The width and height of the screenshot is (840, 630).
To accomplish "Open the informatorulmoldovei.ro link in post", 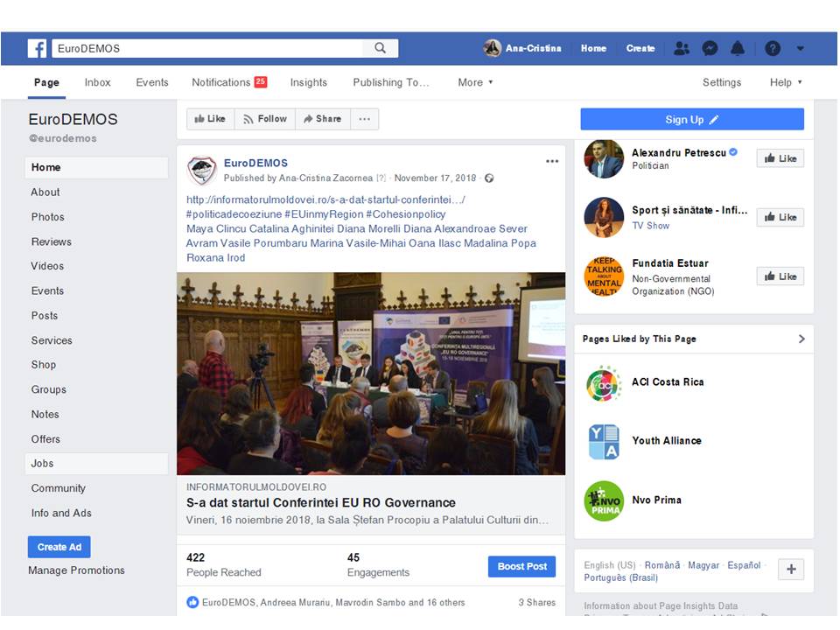I will point(325,199).
